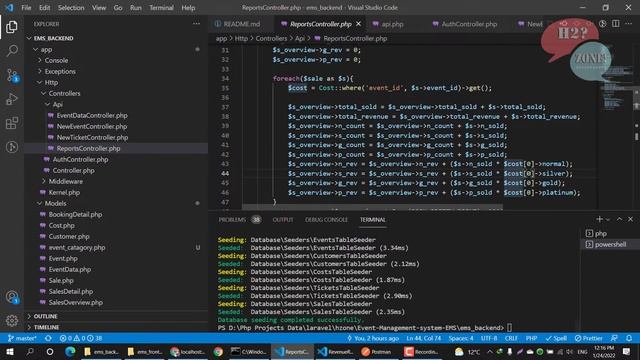Image resolution: width=640 pixels, height=360 pixels.
Task: Open Postman from the taskbar
Action: [x=376, y=351]
